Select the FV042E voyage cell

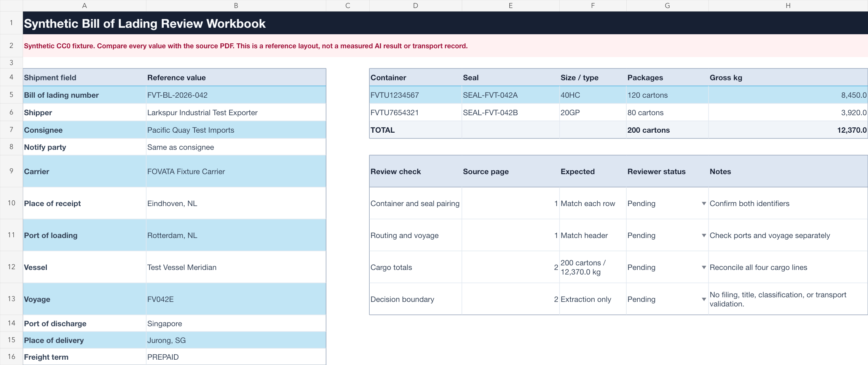[x=236, y=299]
